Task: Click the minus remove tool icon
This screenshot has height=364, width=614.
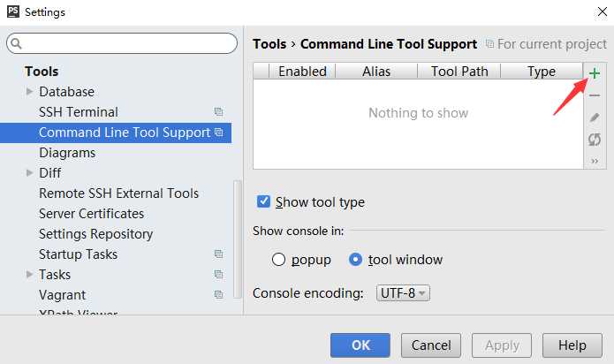Action: click(x=595, y=95)
